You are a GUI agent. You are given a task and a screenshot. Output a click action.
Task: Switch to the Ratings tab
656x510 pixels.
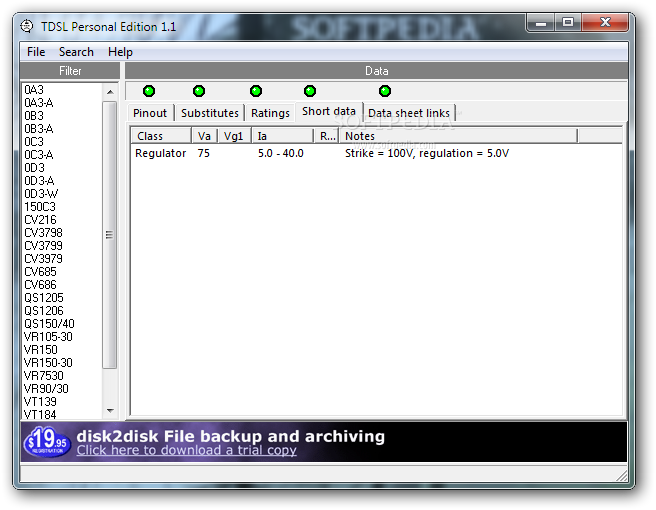pyautogui.click(x=270, y=113)
